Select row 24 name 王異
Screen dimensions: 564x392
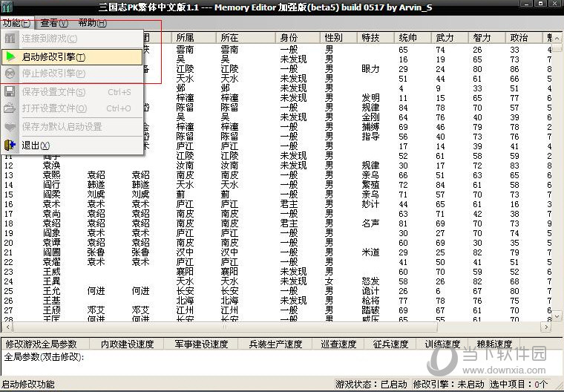51,281
